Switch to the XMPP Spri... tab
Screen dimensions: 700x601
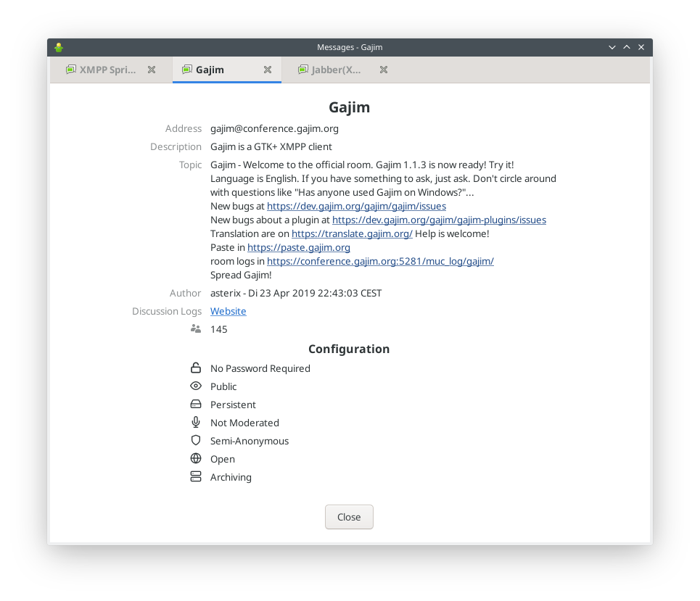(x=111, y=70)
